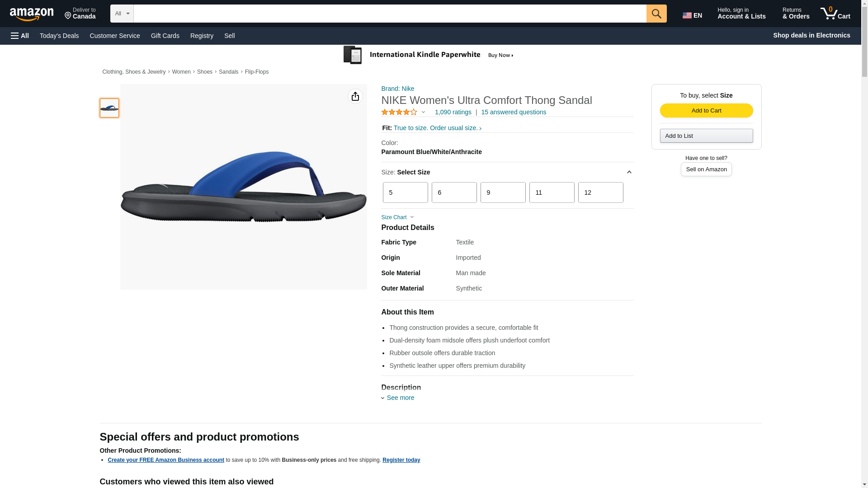Click the Amazon logo

click(x=32, y=14)
